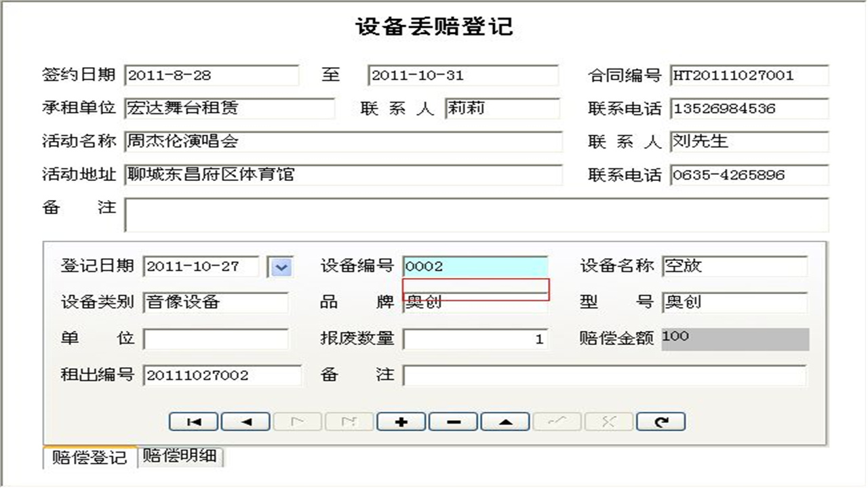Select the 赔偿登记 tab

point(90,457)
